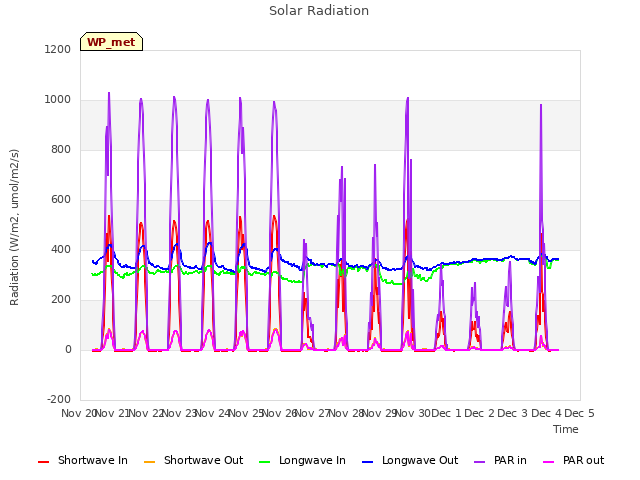Click the -200 y-axis tick label
The height and width of the screenshot is (480, 640).
point(59,399)
